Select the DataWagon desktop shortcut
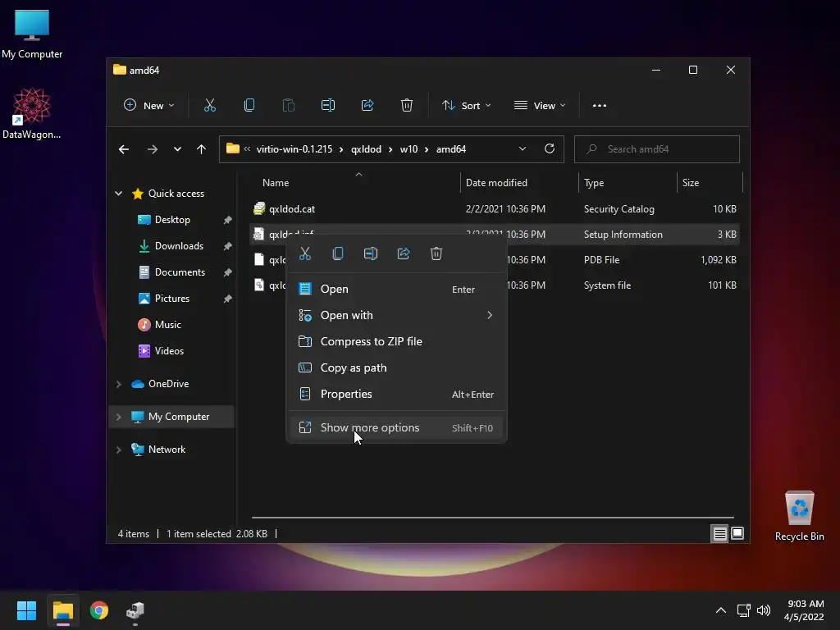This screenshot has width=840, height=630. (x=32, y=113)
